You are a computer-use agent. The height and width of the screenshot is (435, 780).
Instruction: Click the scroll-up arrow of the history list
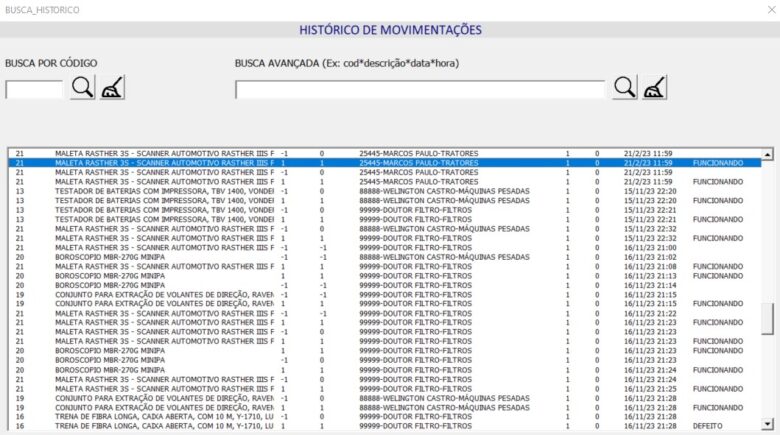pos(767,154)
